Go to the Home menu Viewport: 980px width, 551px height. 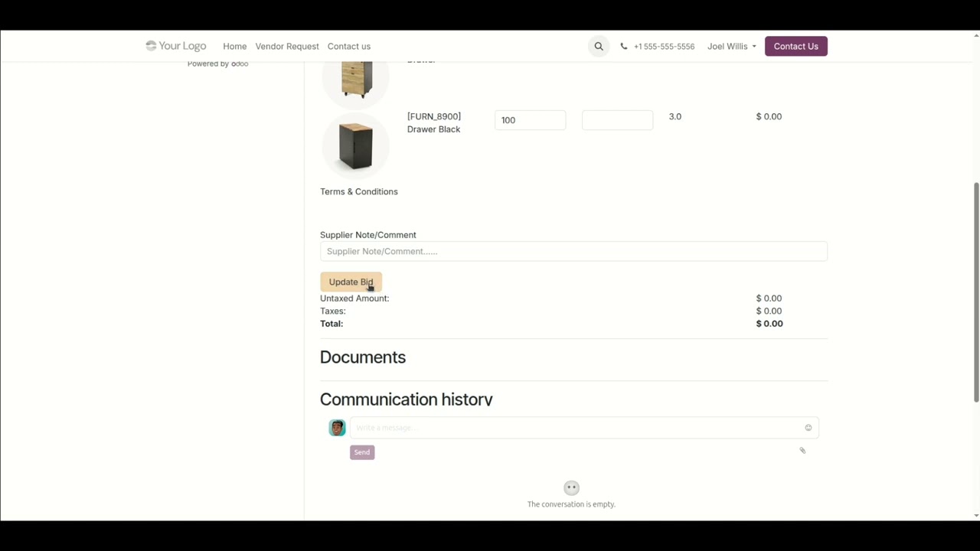(234, 47)
